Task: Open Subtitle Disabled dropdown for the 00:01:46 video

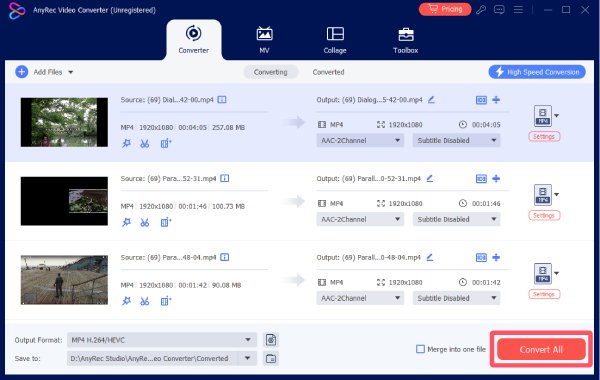Action: tap(457, 219)
